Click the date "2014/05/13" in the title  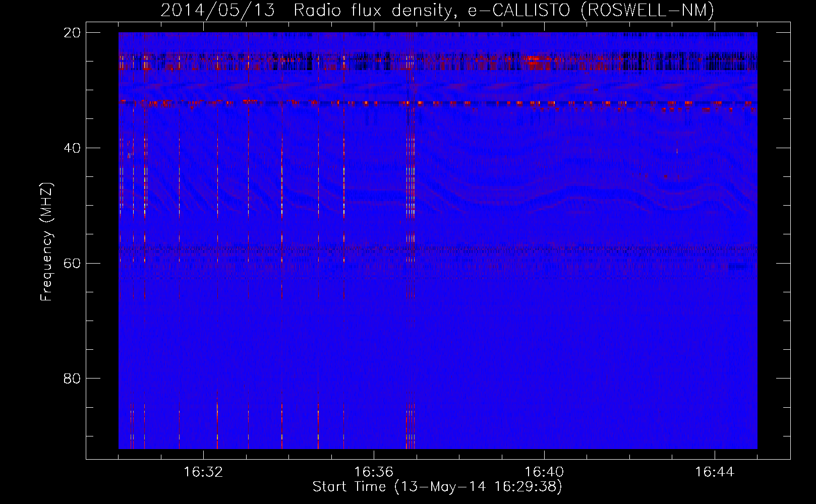pyautogui.click(x=218, y=10)
